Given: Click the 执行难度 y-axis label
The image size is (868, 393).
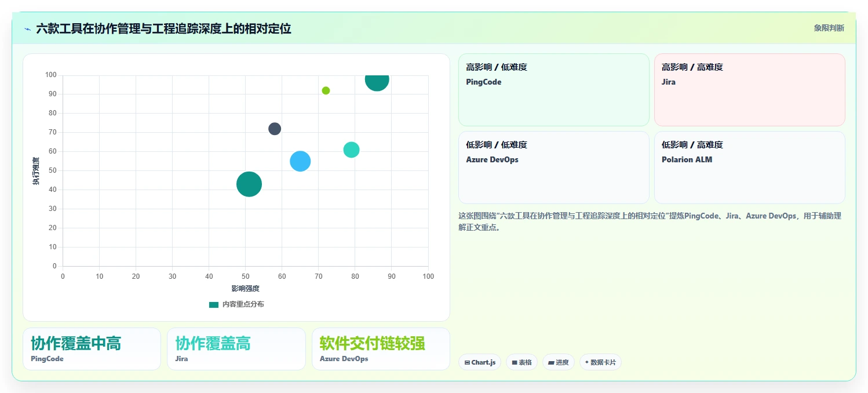Looking at the screenshot, I should pos(36,171).
